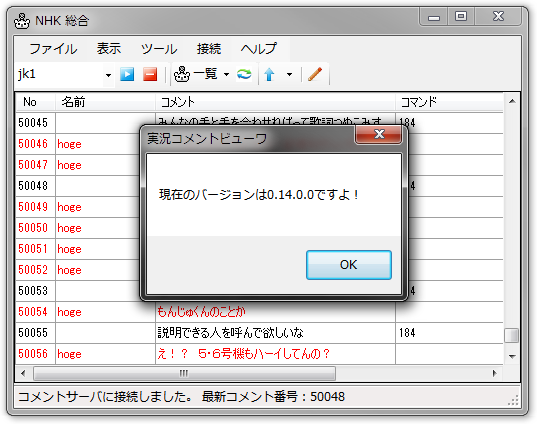Select row number 50052
537x424 pixels.
pos(33,270)
